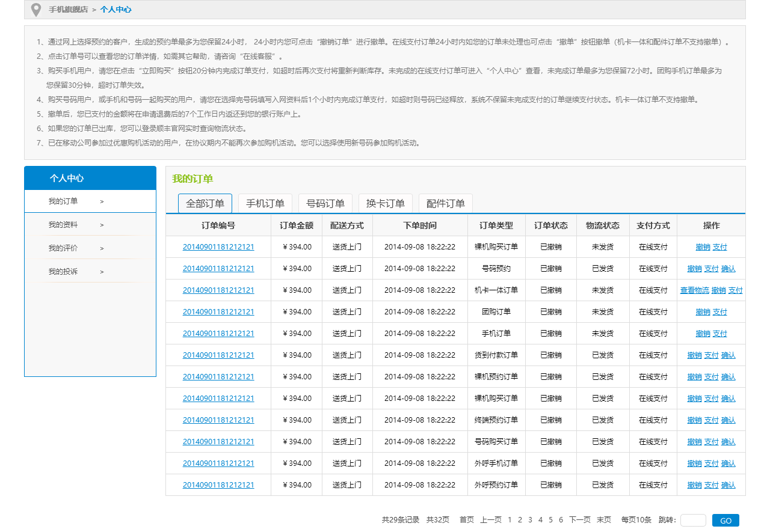Click 撤销 on the 团购订单 row

pos(703,312)
